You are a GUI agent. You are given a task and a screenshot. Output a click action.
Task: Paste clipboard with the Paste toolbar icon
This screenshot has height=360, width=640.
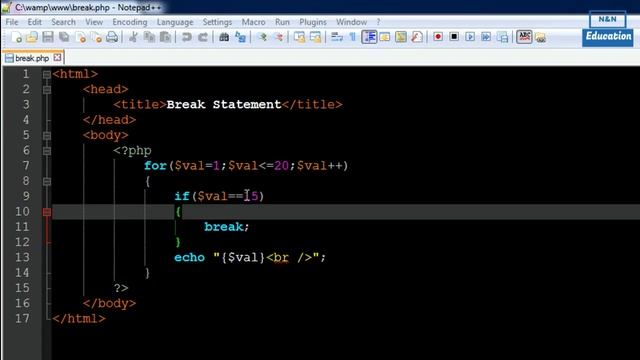pos(165,38)
